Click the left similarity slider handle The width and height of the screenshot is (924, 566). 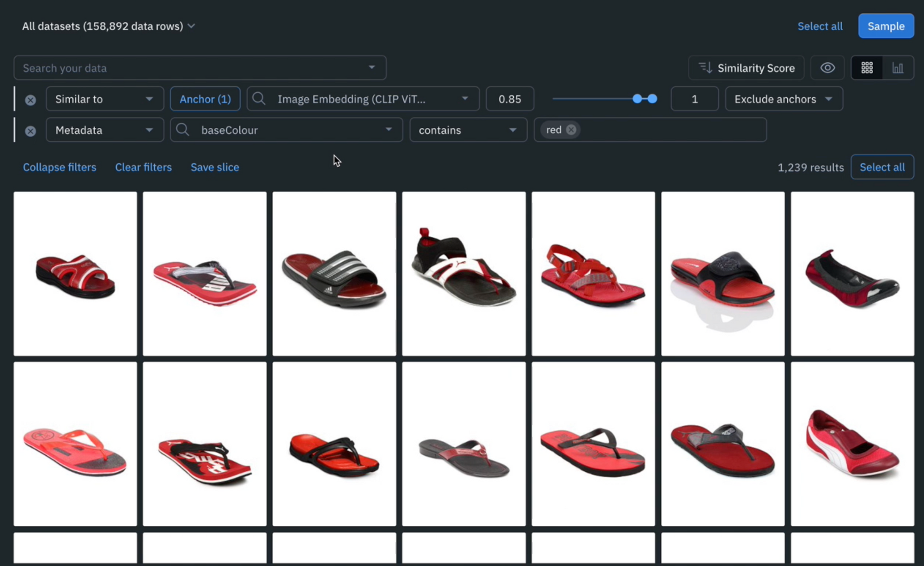(x=637, y=99)
